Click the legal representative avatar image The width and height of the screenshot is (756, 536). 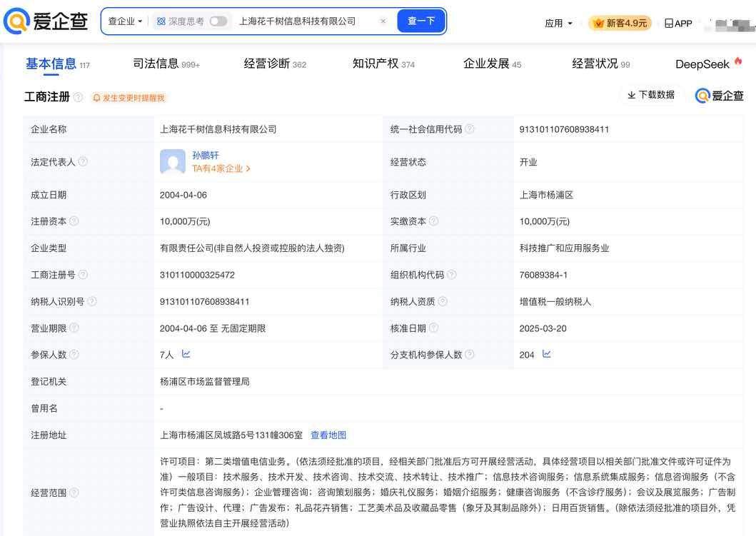[x=173, y=161]
